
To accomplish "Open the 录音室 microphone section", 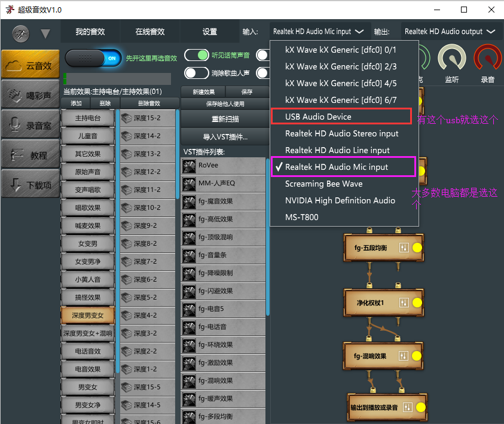I will [x=30, y=125].
